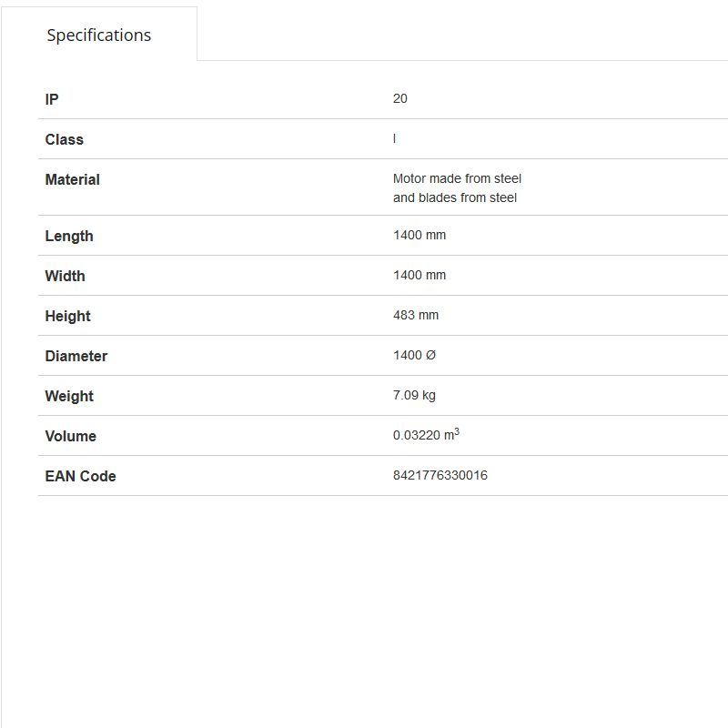The image size is (728, 728).
Task: Click the Class row label
Action: point(64,139)
